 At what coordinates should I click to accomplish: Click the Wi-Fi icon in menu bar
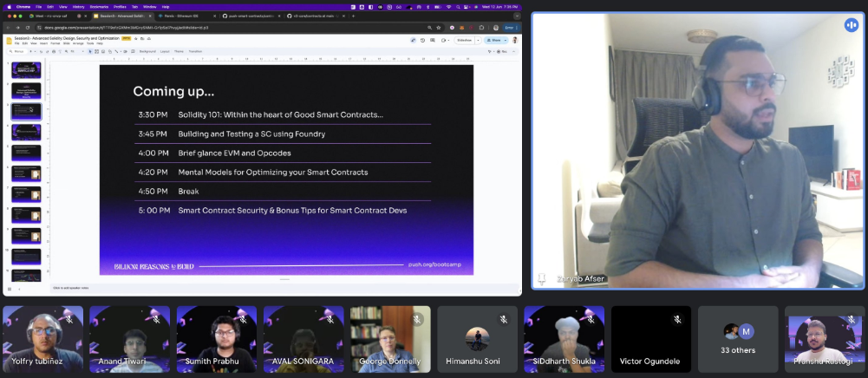448,7
